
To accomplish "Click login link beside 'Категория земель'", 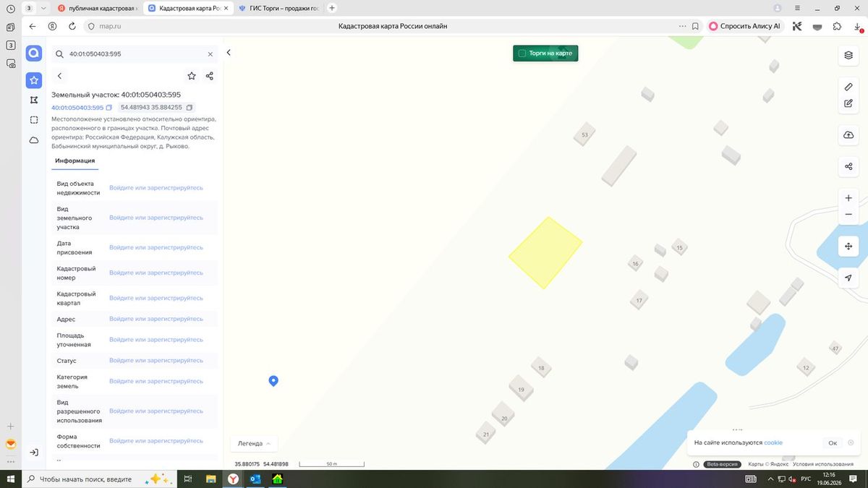I will point(156,381).
